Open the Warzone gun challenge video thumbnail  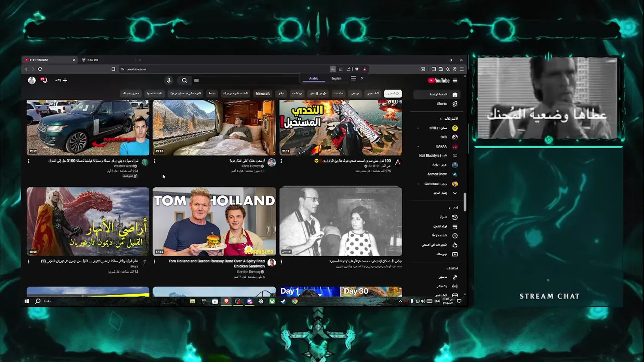click(x=341, y=128)
